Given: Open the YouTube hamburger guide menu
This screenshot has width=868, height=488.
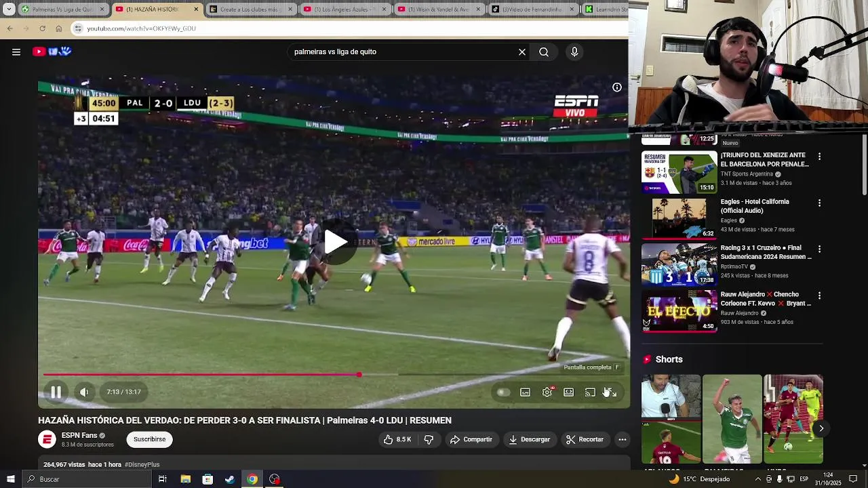Looking at the screenshot, I should [x=16, y=52].
